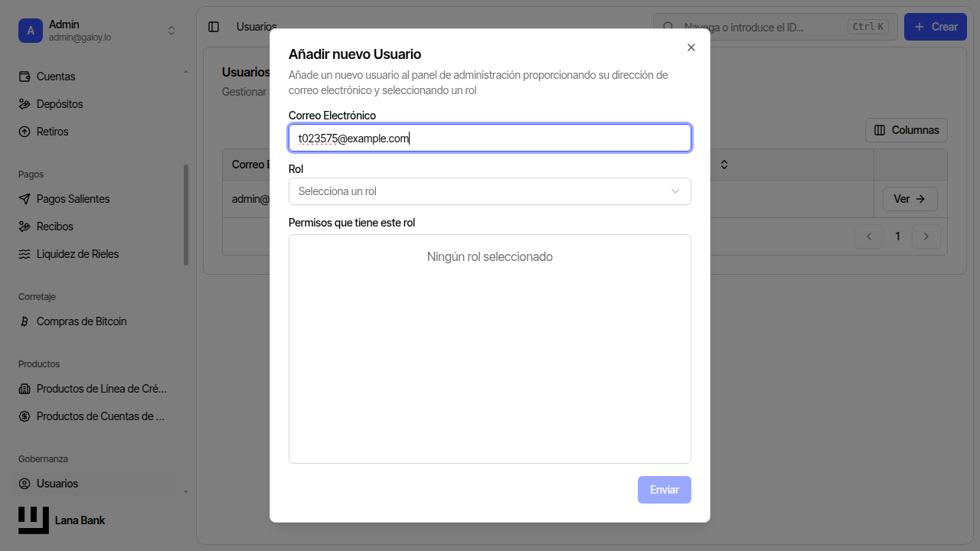
Task: Close the Añadir nuevo Usuario dialog
Action: click(x=691, y=47)
